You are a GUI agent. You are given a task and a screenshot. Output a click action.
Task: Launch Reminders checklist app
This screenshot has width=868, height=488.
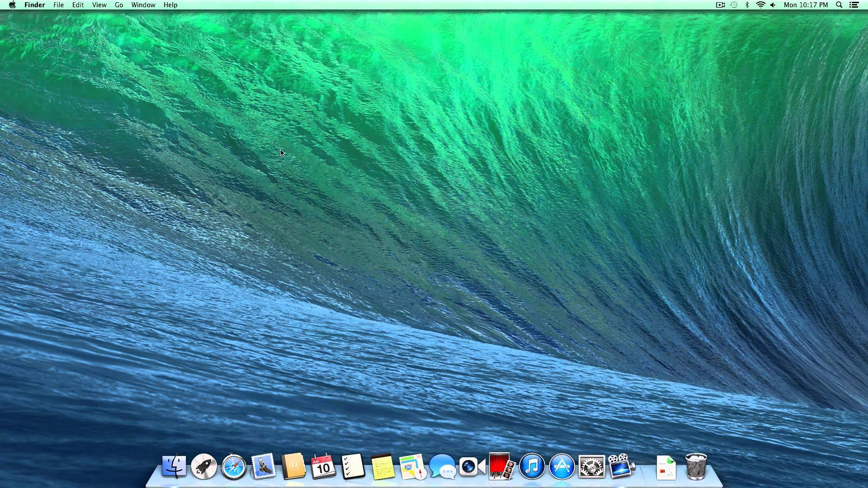(x=353, y=466)
